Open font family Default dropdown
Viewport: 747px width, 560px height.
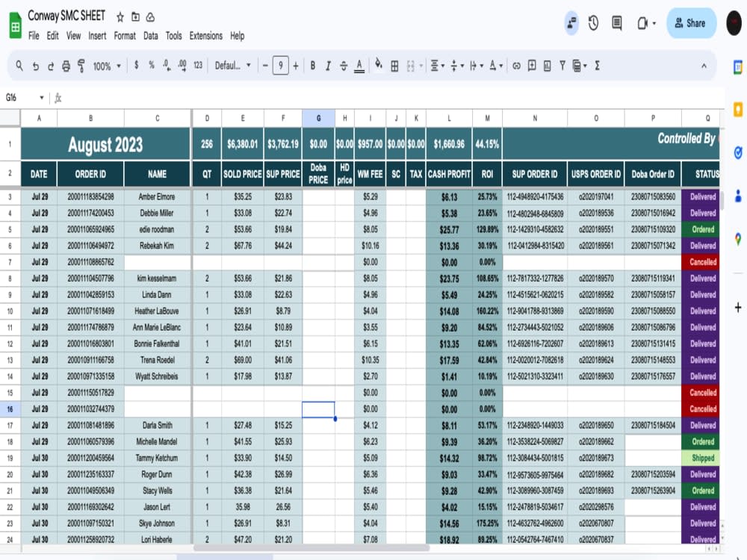click(x=232, y=66)
